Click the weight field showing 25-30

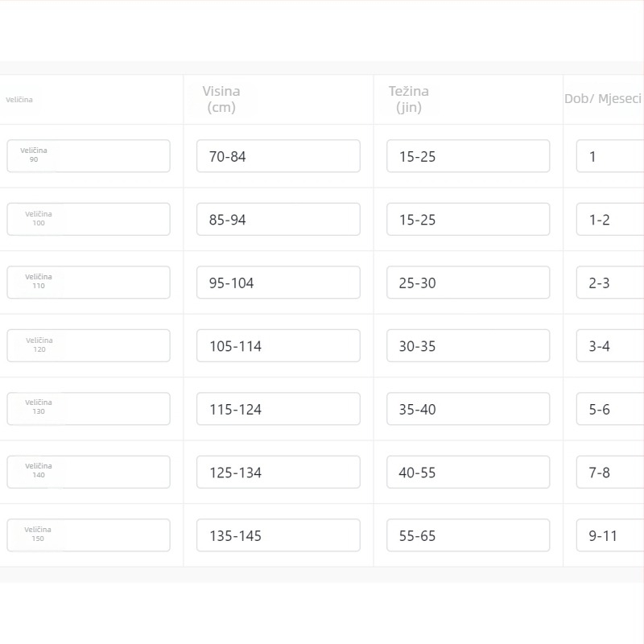[x=469, y=283]
